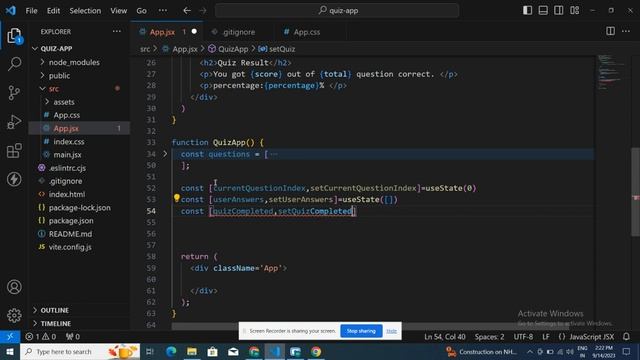This screenshot has height=360, width=640.
Task: Open Customize Layout icon in title bar
Action: 575,10
